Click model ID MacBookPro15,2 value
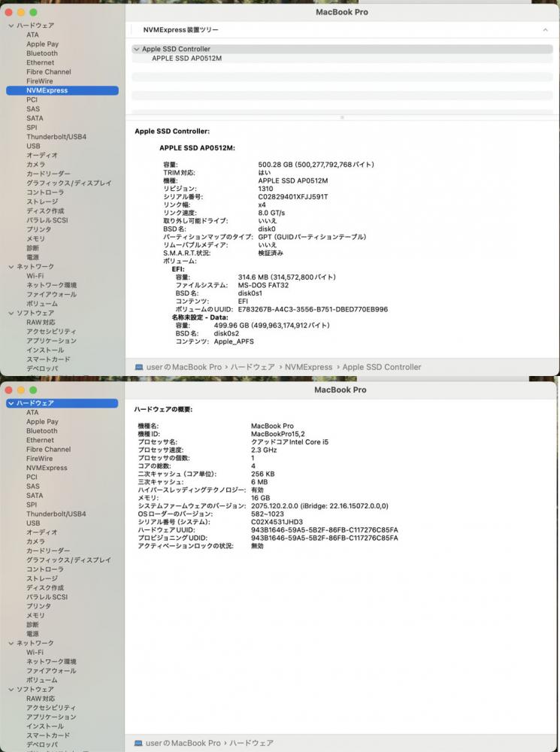Screen dimensions: 560x752 click(278, 434)
